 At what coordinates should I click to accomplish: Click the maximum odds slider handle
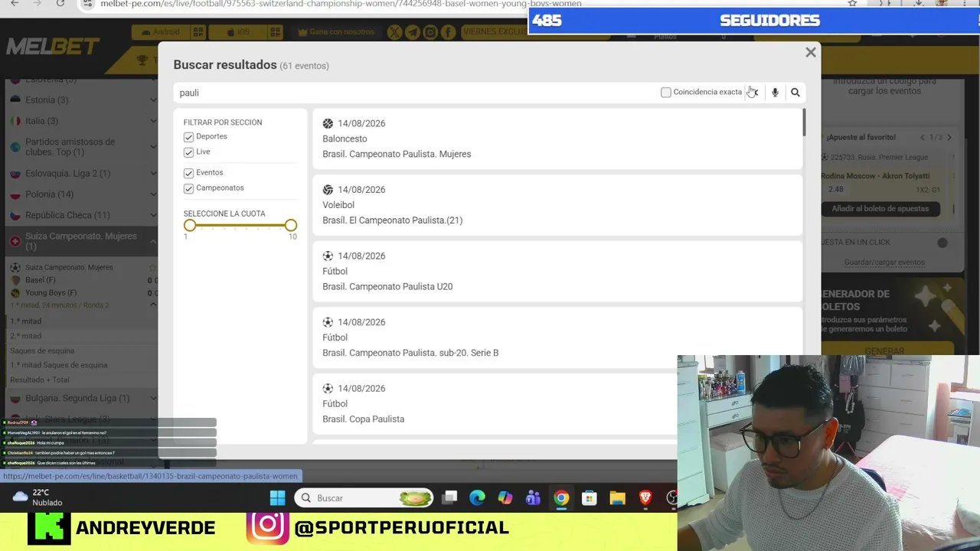point(291,225)
